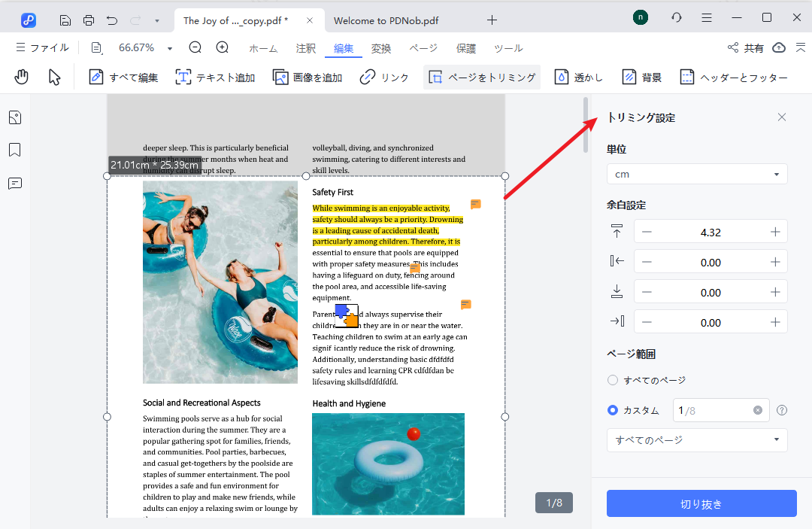Select the arrow pointer tool

coord(54,78)
